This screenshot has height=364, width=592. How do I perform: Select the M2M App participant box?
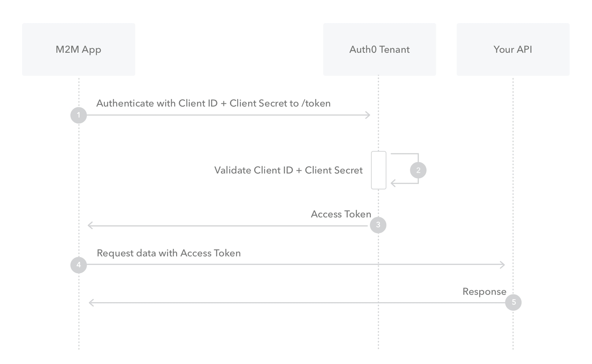(x=79, y=49)
